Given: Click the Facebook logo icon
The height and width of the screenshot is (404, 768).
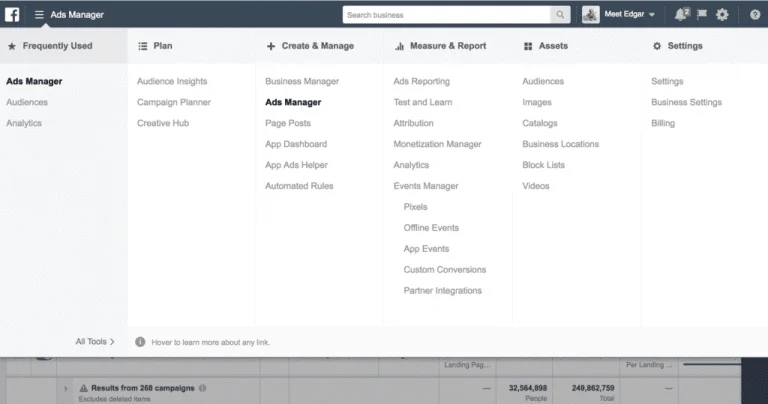Looking at the screenshot, I should pyautogui.click(x=12, y=15).
